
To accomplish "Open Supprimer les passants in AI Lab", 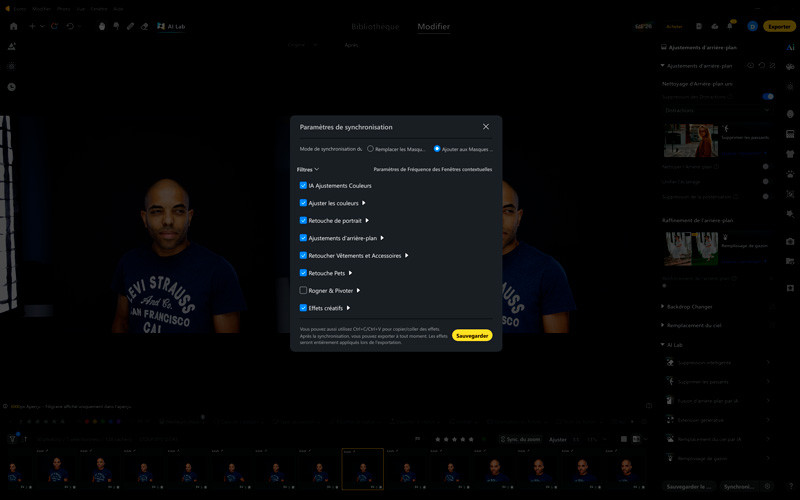I will coord(719,382).
